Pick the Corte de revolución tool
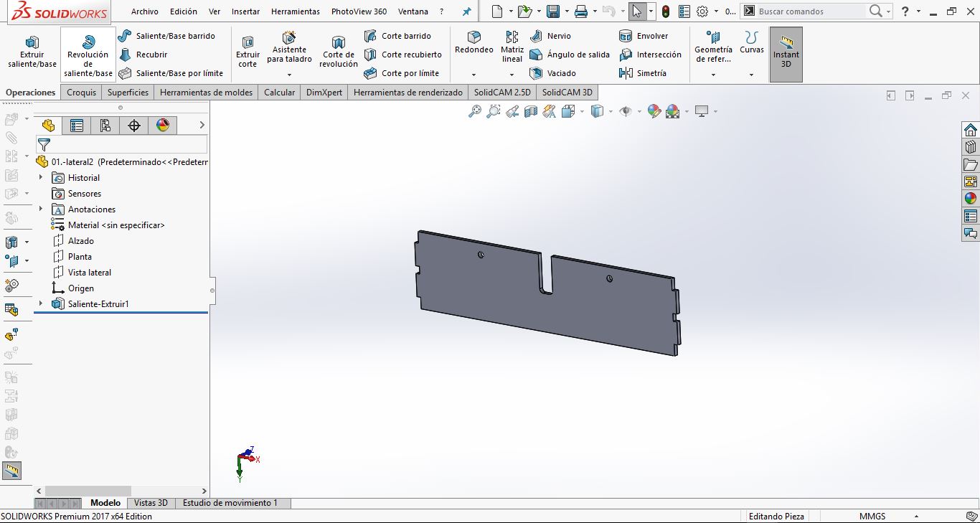The height and width of the screenshot is (523, 980). click(x=339, y=52)
